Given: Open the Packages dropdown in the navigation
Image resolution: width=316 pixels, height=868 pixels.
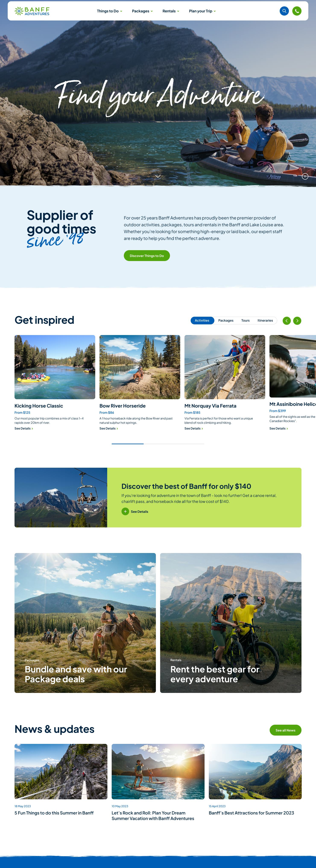Looking at the screenshot, I should click(142, 11).
